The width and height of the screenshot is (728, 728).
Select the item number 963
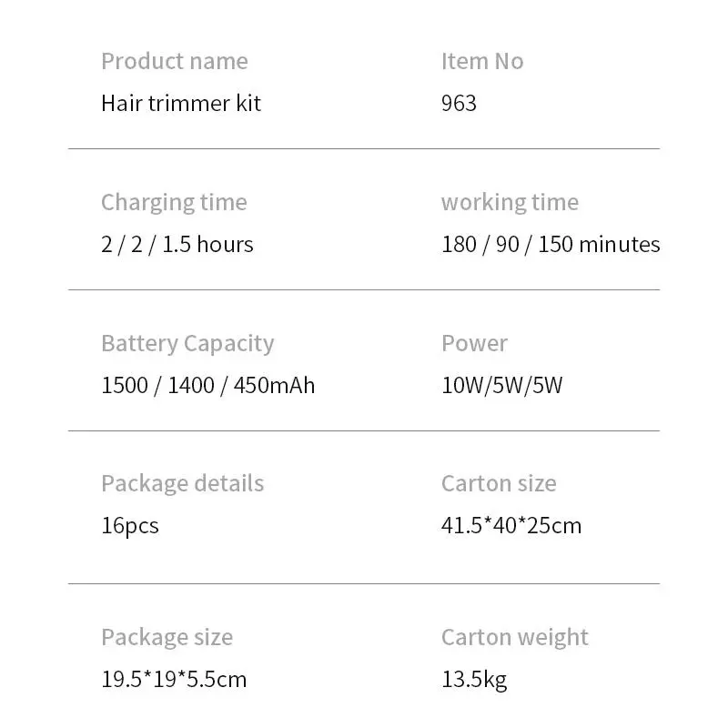[x=459, y=103]
